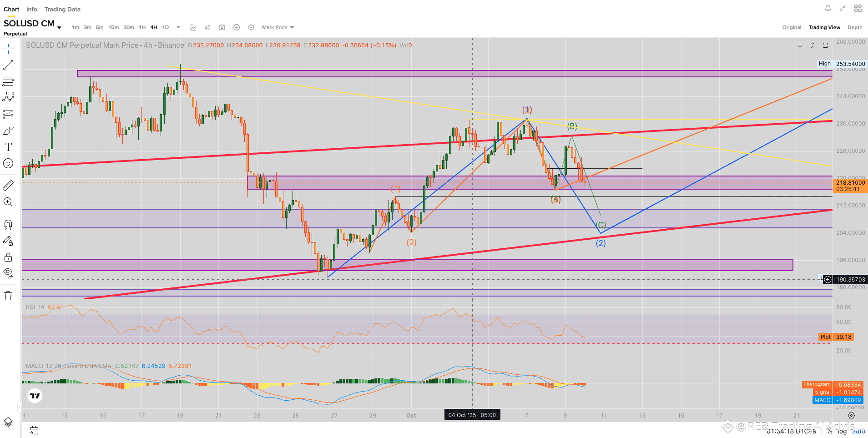Open the forecasting and measurement tools
This screenshot has height=438, width=868.
point(8,114)
